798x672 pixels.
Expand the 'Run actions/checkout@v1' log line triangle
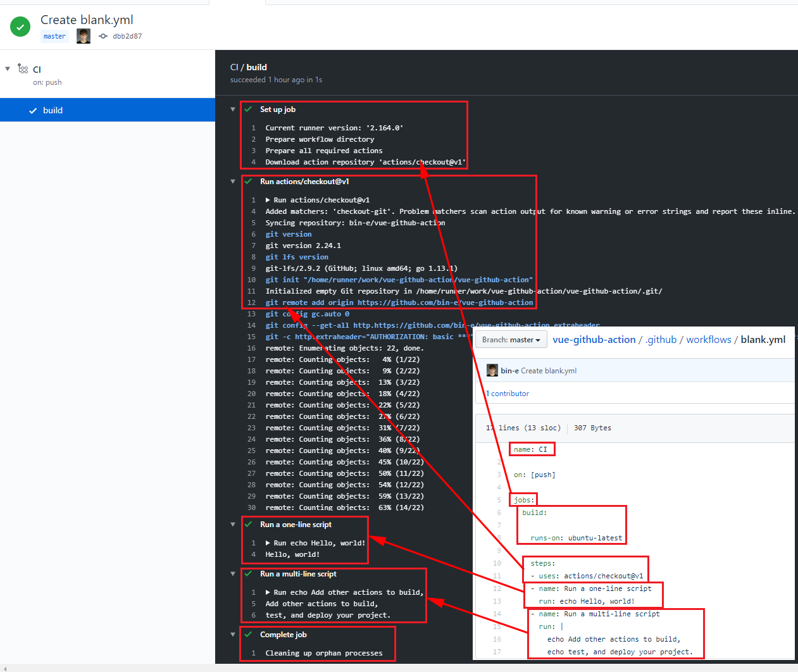[x=268, y=200]
